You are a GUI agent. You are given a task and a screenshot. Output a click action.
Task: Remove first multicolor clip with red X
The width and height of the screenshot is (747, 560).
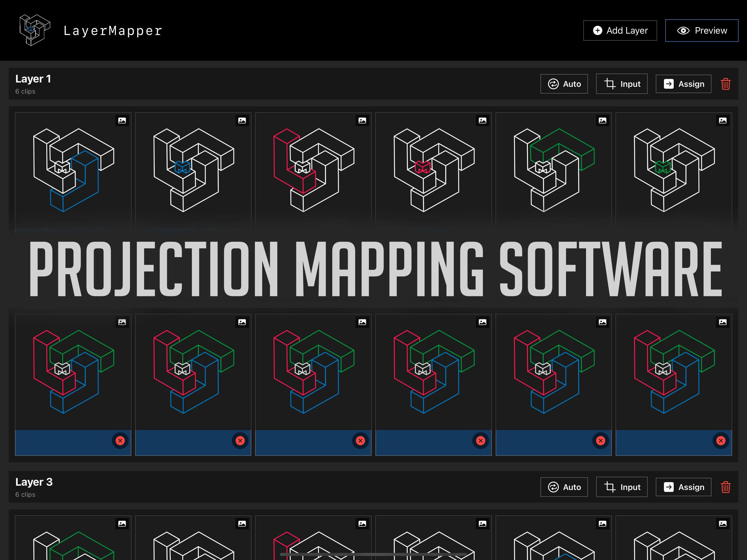(x=120, y=441)
